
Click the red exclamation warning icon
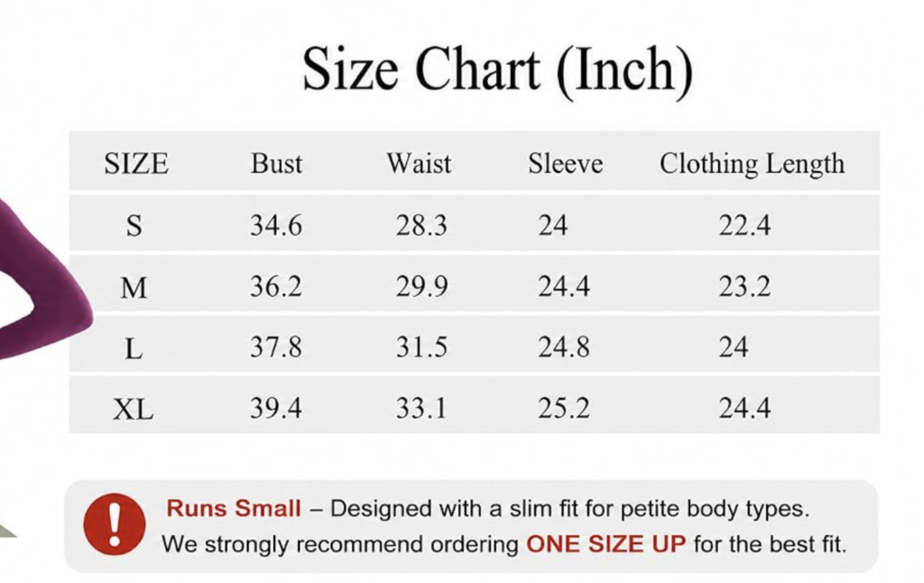(115, 524)
